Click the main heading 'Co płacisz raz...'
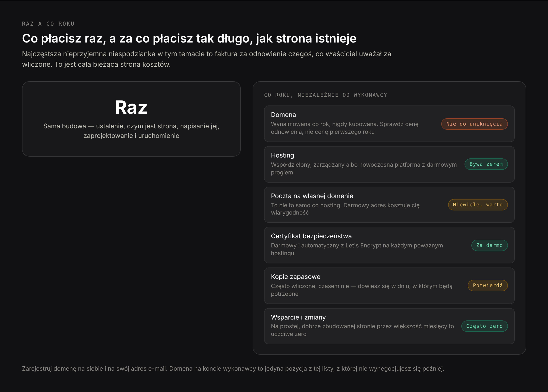Viewport: 548px width, 392px height. pyautogui.click(x=189, y=38)
